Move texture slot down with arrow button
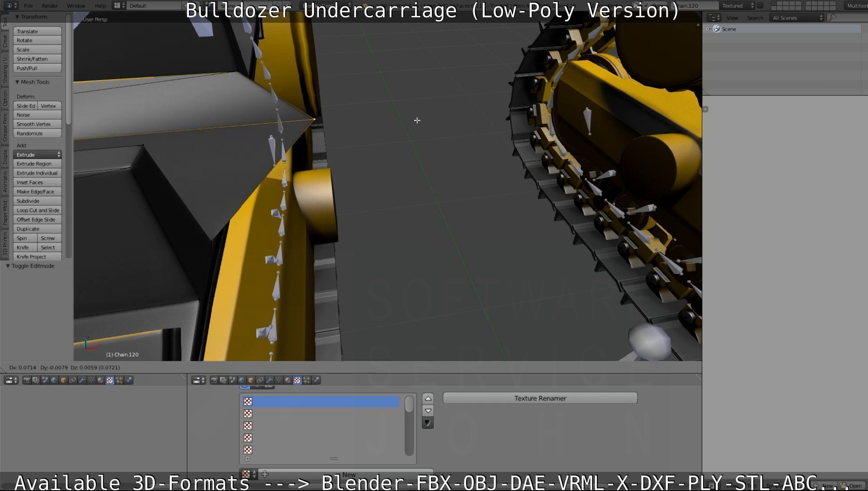This screenshot has width=868, height=491. tap(428, 411)
